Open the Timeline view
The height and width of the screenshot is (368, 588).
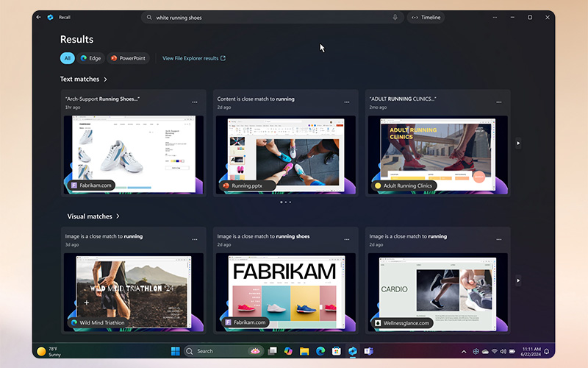[426, 17]
